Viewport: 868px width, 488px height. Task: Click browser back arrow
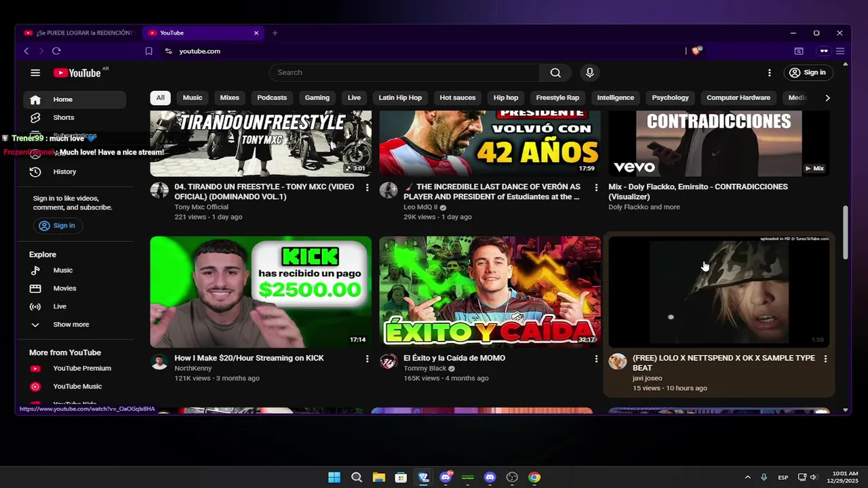pos(26,51)
